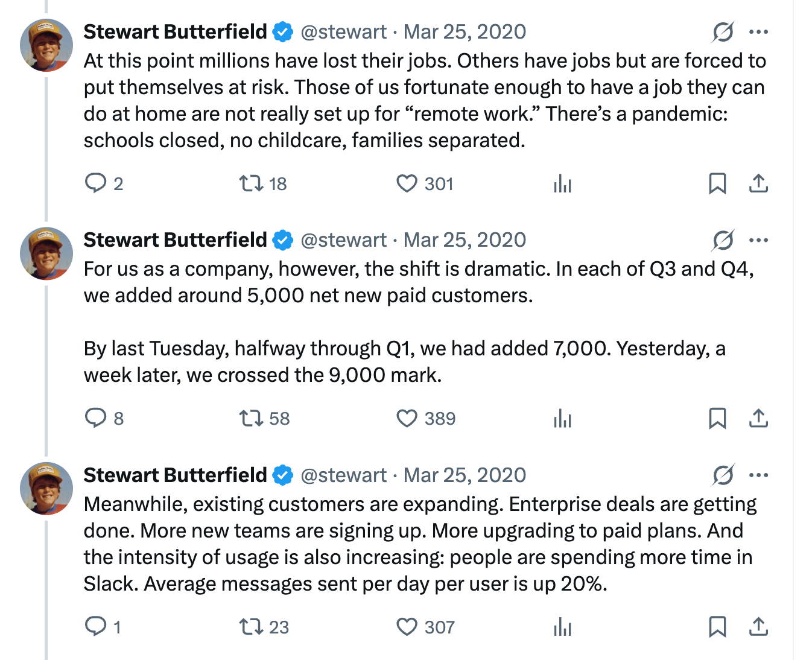Open more options menu for first tweet
The image size is (812, 660).
(x=758, y=32)
